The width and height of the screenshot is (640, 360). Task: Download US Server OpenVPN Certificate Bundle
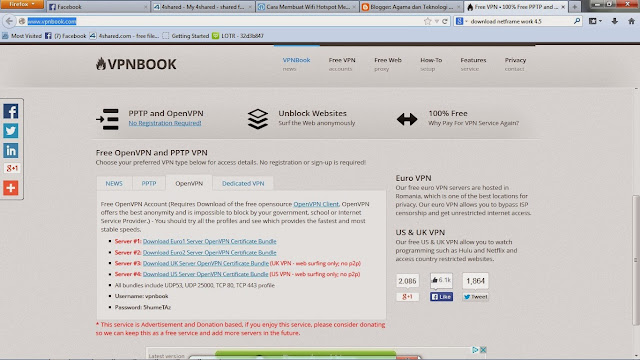205,274
